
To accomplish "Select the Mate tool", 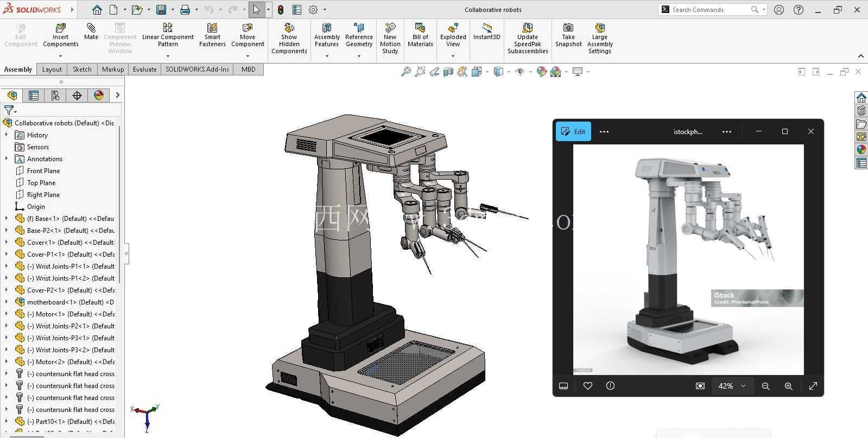I will point(91,31).
